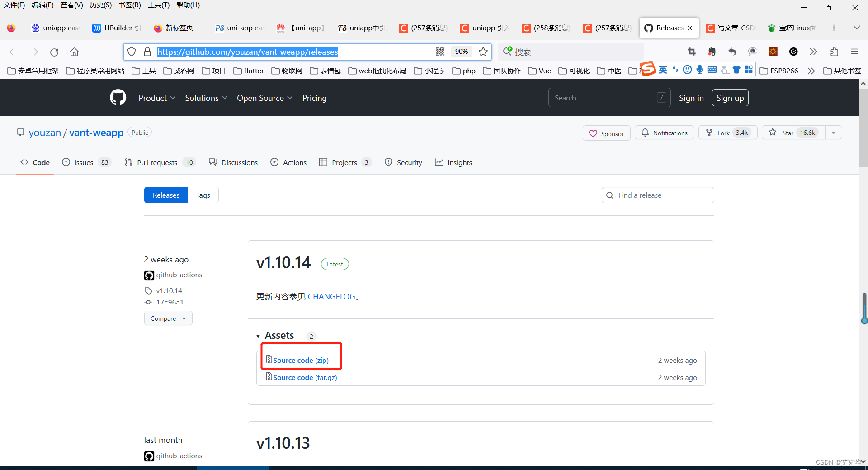Close the Releases tab

[690, 28]
